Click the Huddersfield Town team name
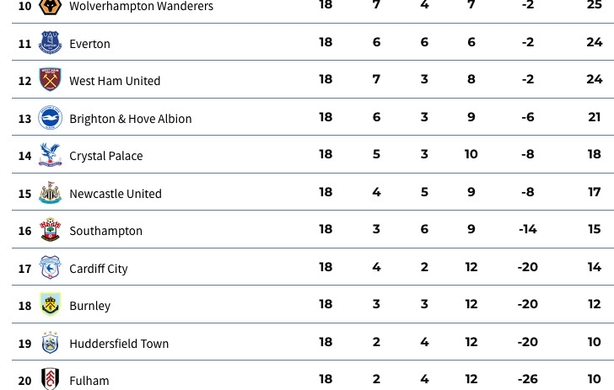 tap(119, 344)
